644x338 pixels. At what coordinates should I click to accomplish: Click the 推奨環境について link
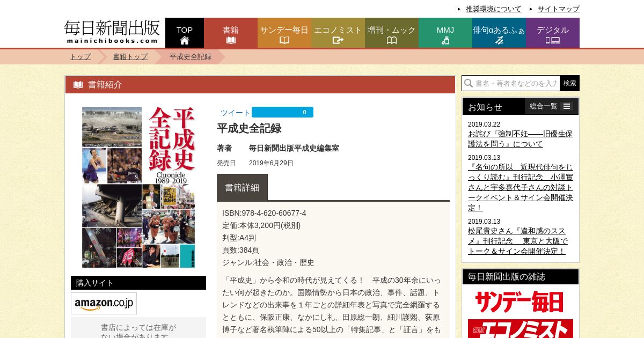pyautogui.click(x=494, y=9)
